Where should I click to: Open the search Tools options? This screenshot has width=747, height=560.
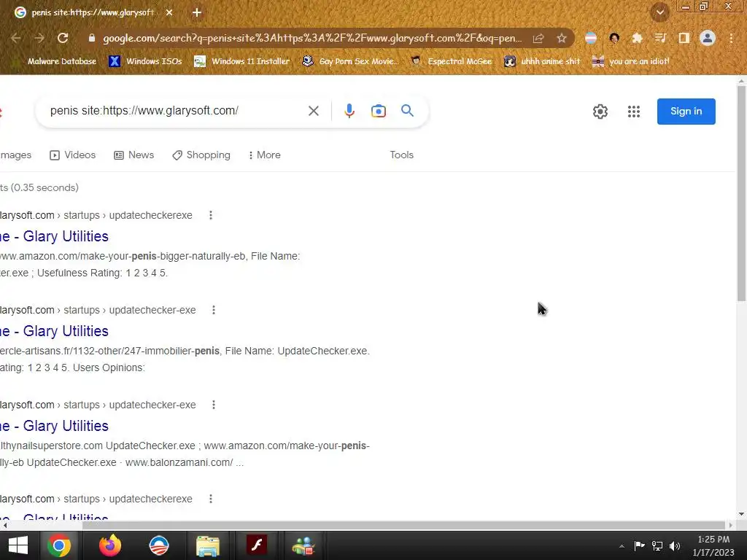tap(402, 155)
